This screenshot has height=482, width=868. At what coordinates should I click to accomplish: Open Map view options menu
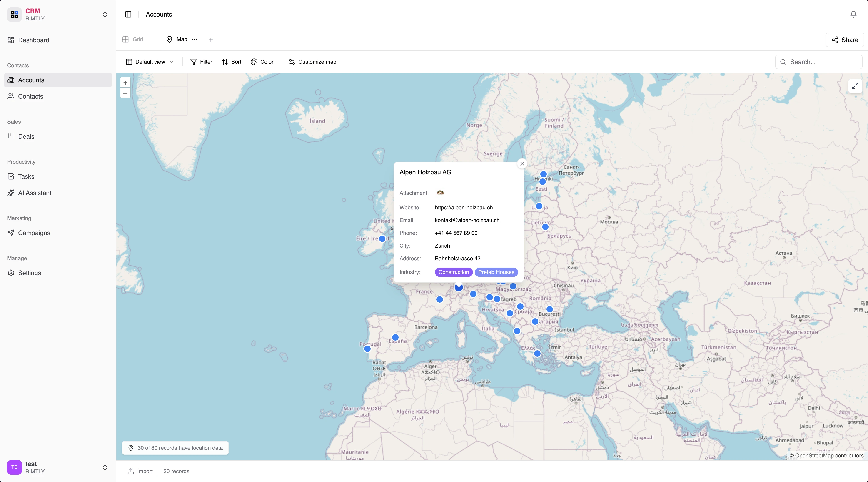(x=195, y=39)
